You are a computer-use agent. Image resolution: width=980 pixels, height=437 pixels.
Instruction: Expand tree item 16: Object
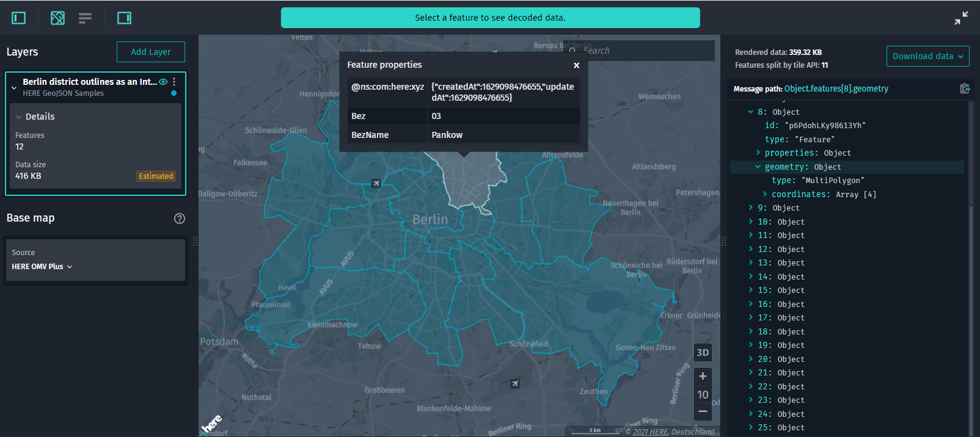(751, 304)
